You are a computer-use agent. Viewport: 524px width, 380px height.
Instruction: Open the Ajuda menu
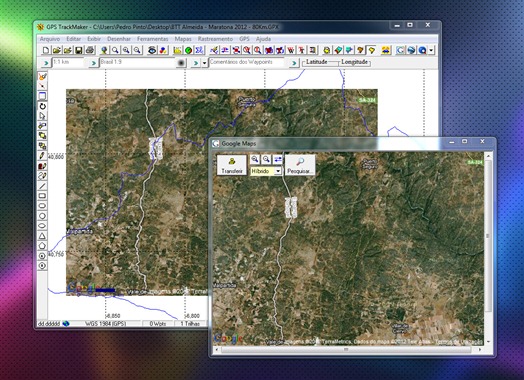point(263,39)
